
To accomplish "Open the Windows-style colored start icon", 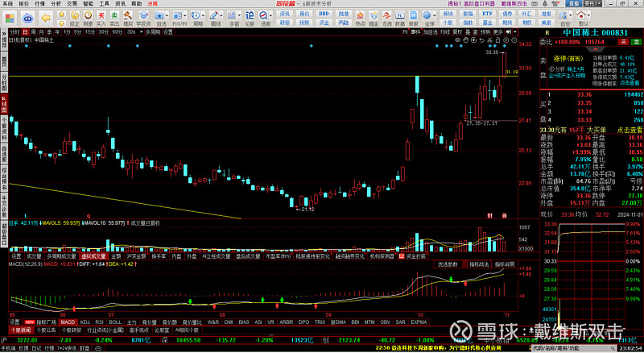I will [x=10, y=18].
